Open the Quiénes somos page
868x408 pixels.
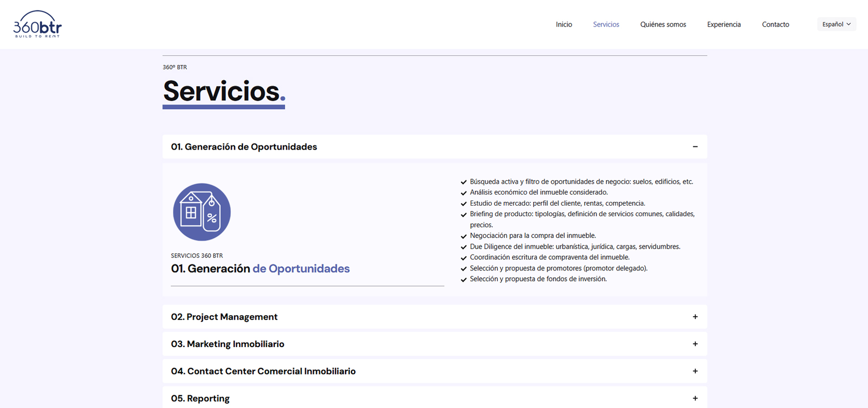(x=663, y=24)
